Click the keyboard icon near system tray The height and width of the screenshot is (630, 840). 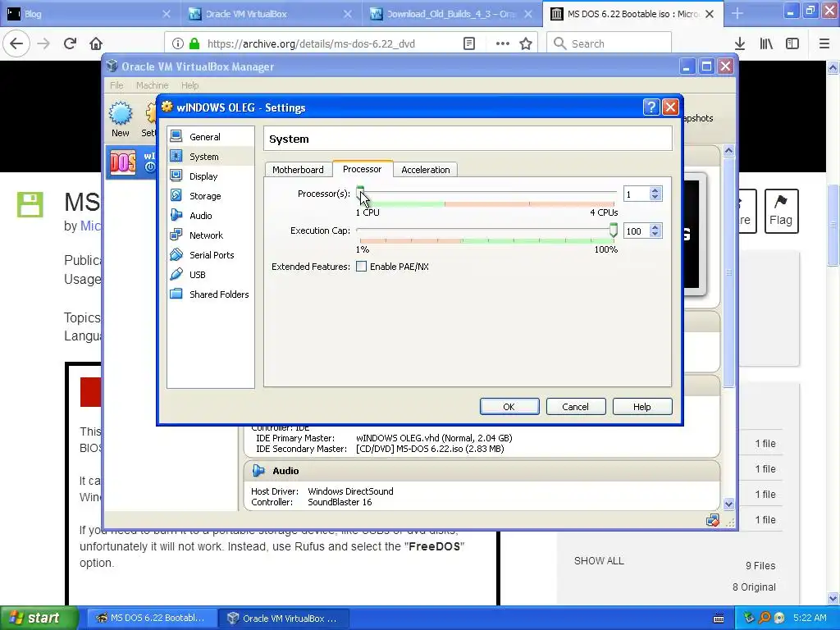point(719,619)
